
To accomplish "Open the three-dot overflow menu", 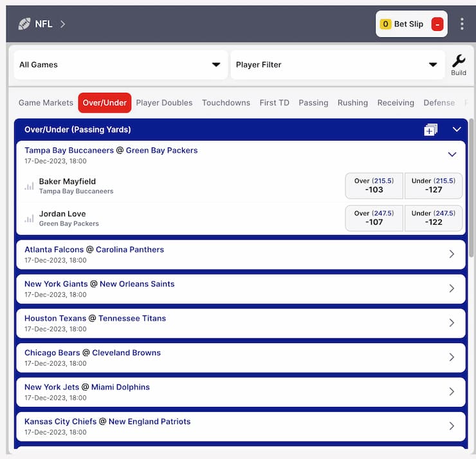I will [462, 24].
